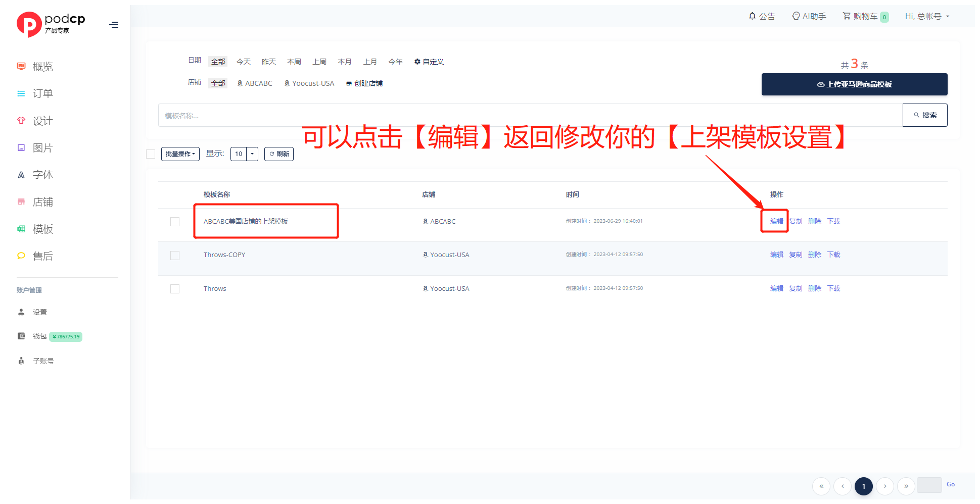The width and height of the screenshot is (980, 504).
Task: Download the Throws template row
Action: (x=833, y=288)
